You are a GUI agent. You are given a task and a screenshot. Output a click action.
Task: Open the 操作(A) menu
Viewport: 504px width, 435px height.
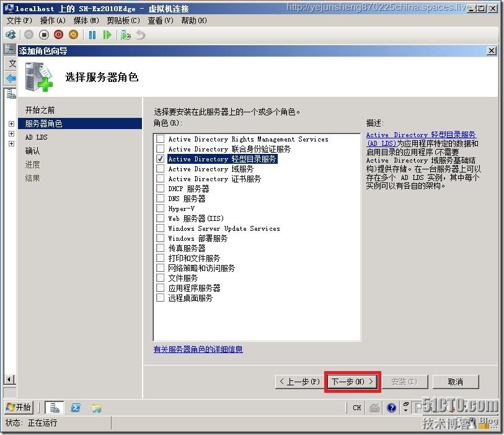[53, 20]
